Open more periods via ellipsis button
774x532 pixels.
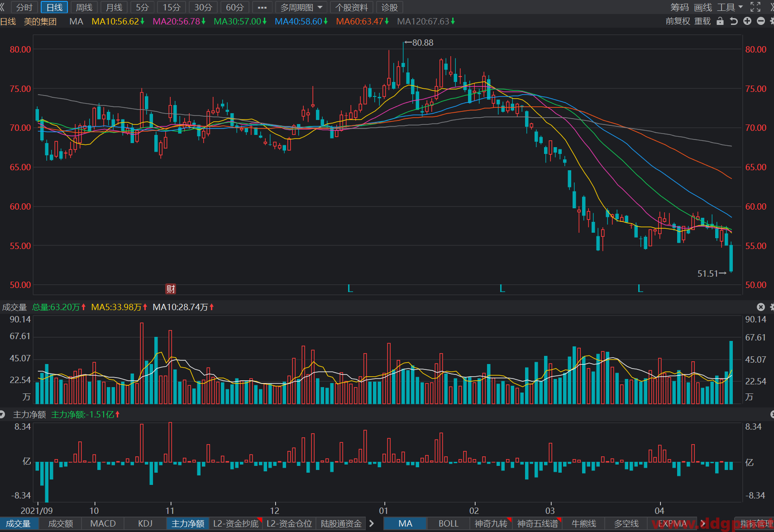click(262, 7)
